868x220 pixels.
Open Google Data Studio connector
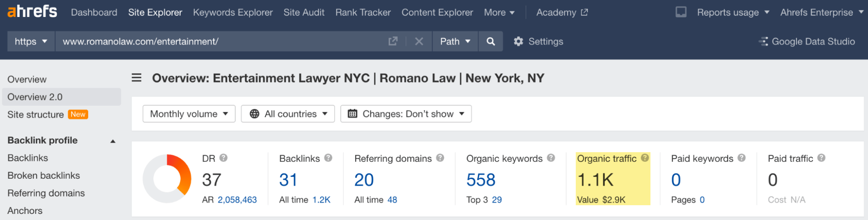807,41
